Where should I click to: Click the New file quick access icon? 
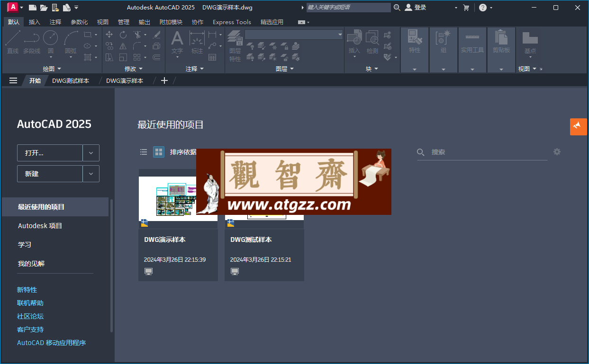(32, 8)
